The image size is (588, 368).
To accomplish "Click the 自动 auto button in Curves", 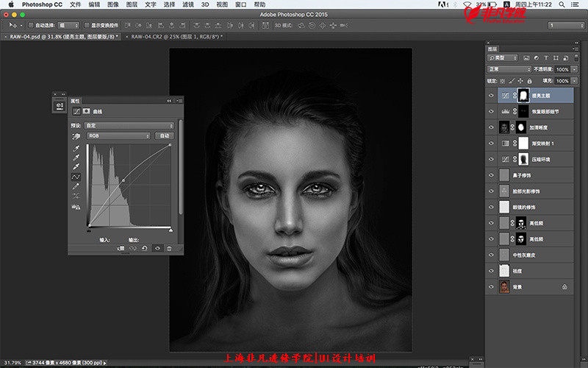I will pos(164,135).
